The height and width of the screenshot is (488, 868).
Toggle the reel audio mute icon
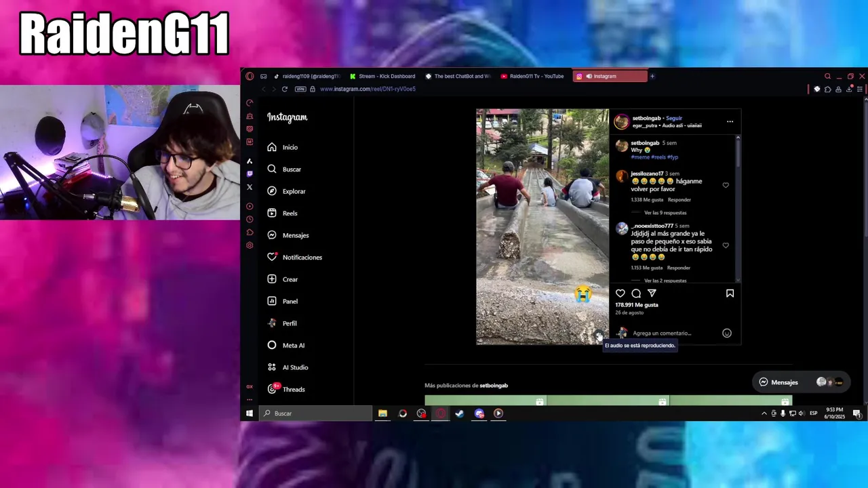(x=599, y=336)
